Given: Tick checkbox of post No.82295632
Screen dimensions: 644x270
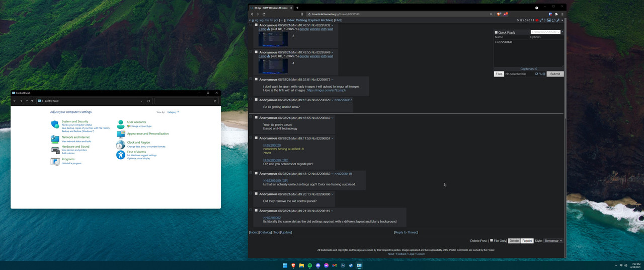Looking at the screenshot, I should pyautogui.click(x=256, y=25).
